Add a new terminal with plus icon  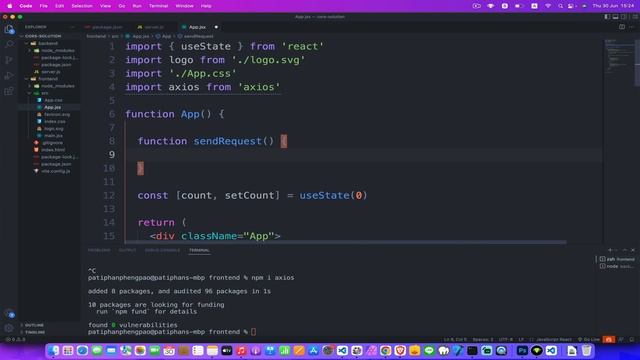pyautogui.click(x=610, y=250)
